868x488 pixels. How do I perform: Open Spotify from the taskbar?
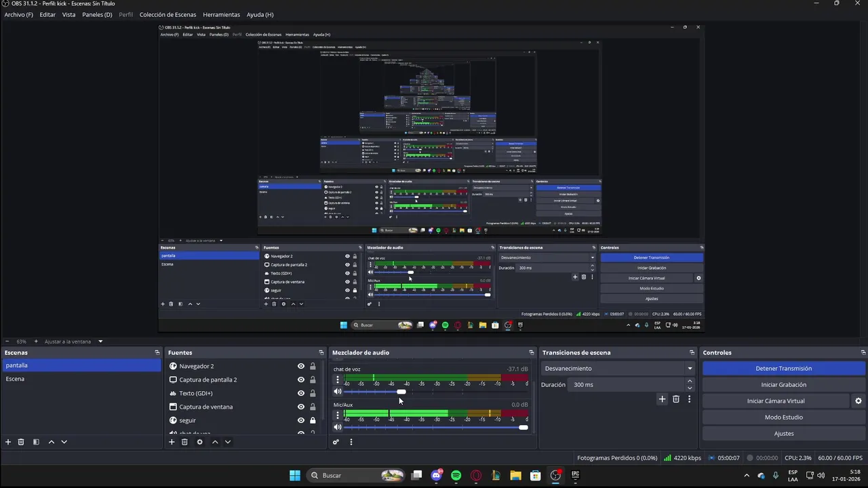[x=456, y=475]
